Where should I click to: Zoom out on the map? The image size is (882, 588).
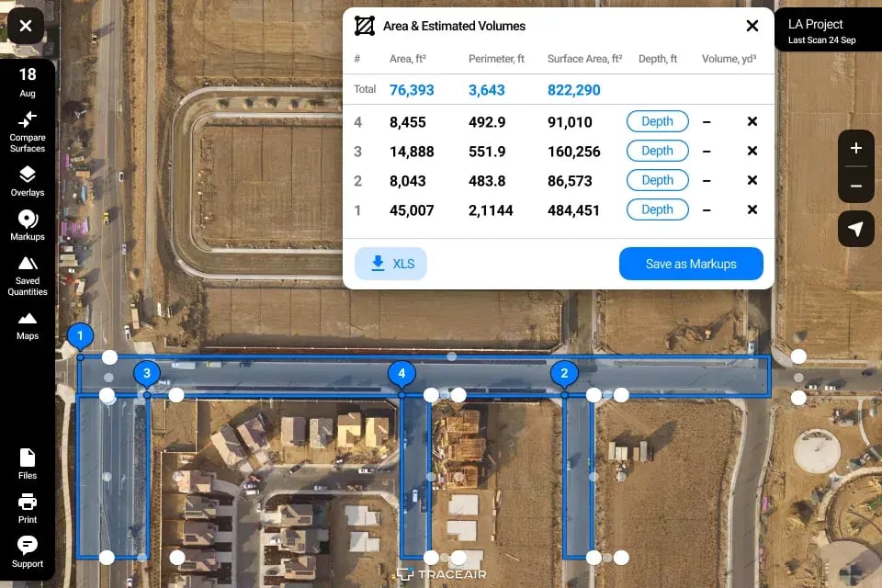click(x=855, y=186)
